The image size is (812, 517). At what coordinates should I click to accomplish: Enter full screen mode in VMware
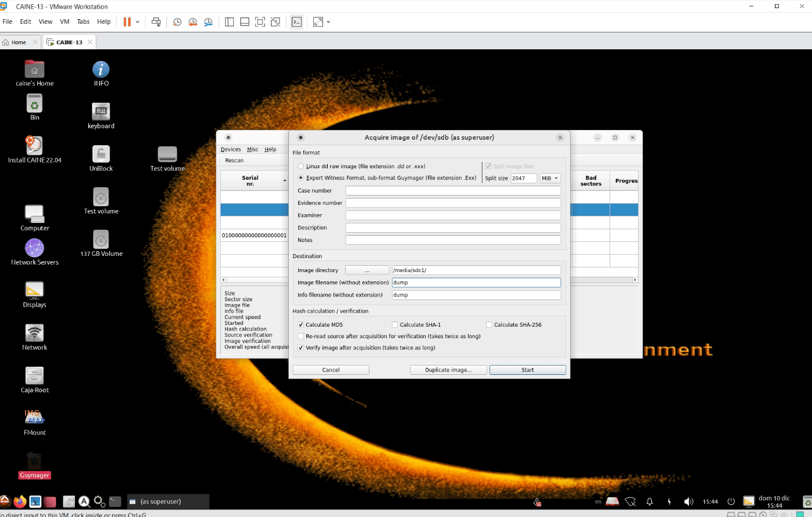pyautogui.click(x=260, y=22)
